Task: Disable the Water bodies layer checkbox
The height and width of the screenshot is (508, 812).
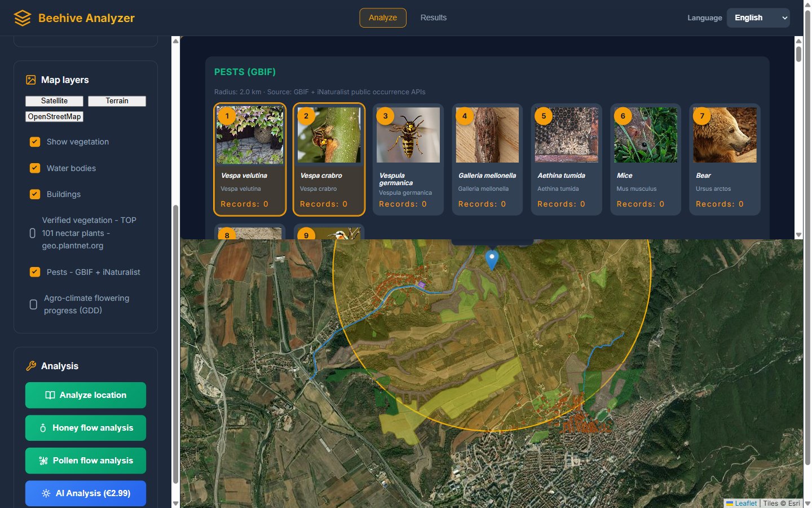Action: (x=35, y=168)
